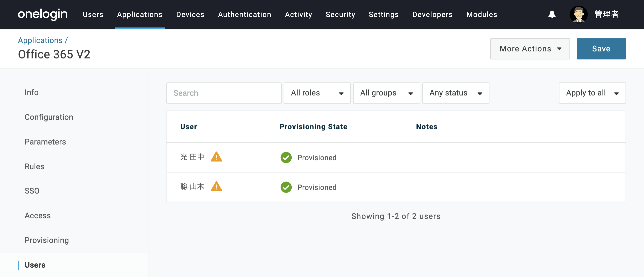
Task: Open the Users top menu
Action: 93,14
